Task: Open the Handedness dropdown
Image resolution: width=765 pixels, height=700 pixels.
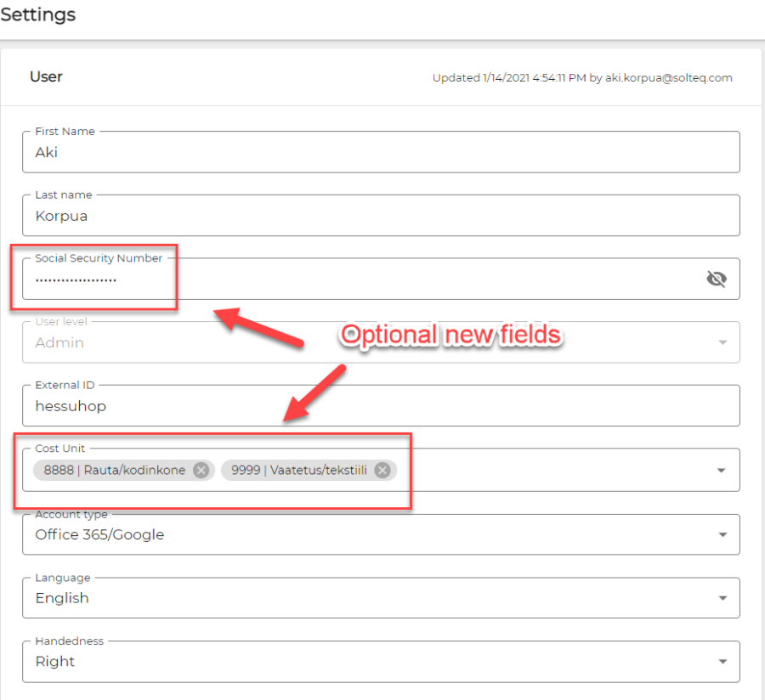Action: pyautogui.click(x=722, y=662)
